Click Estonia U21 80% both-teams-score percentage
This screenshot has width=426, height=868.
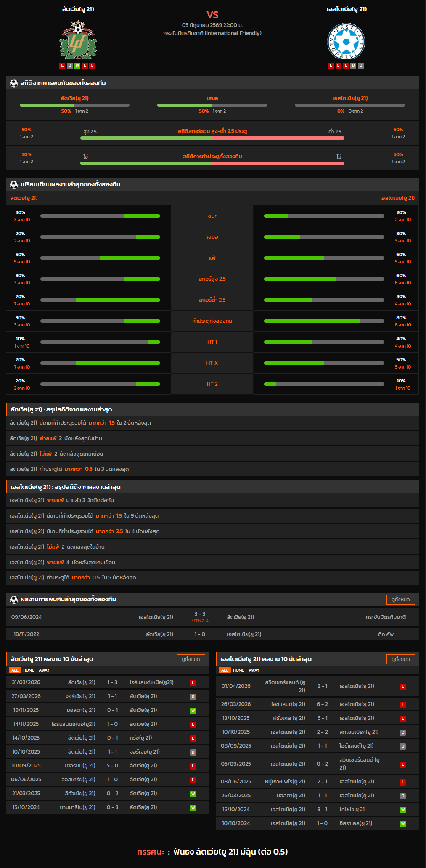[401, 318]
